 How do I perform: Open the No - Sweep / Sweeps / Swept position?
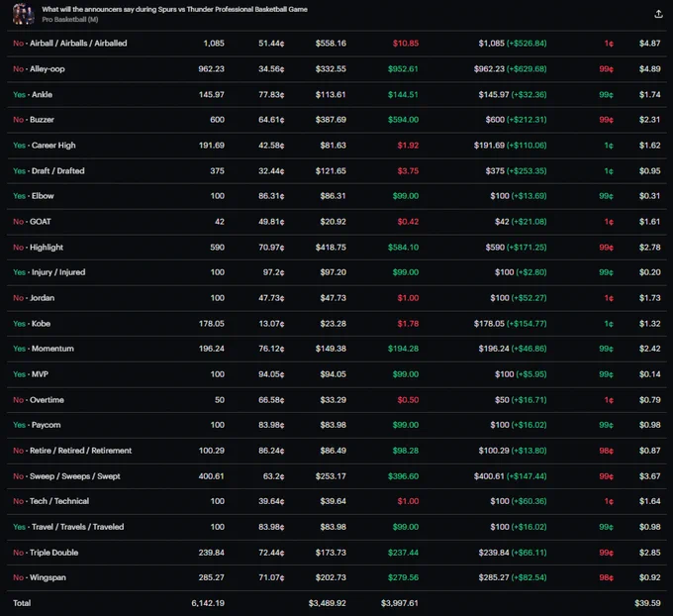pyautogui.click(x=336, y=476)
